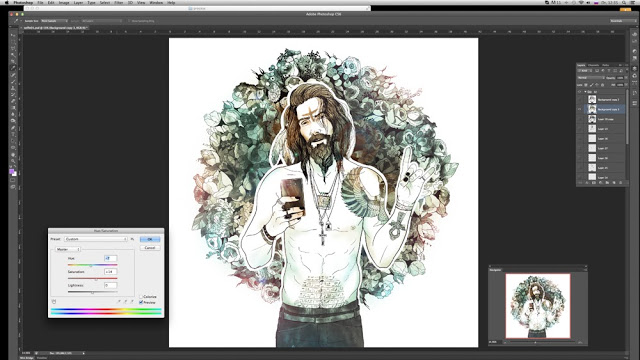Open the File menu
Image resolution: width=640 pixels, height=360 pixels.
coord(40,2)
